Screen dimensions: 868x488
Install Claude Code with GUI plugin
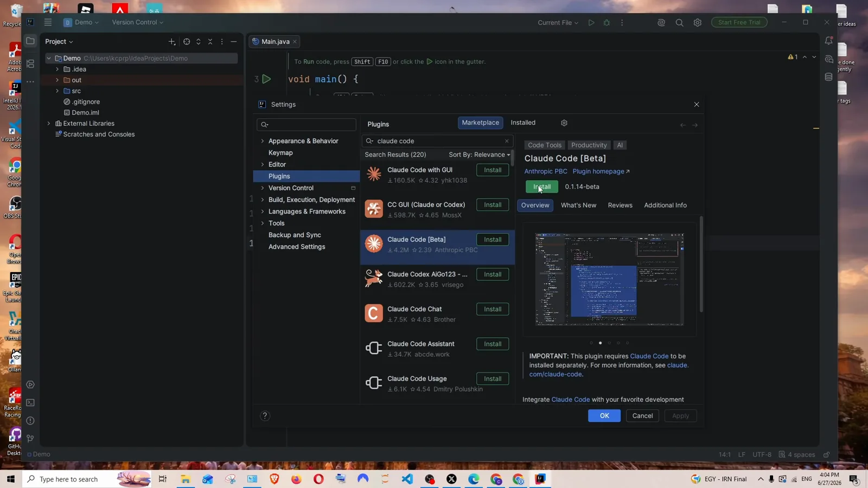(x=493, y=170)
